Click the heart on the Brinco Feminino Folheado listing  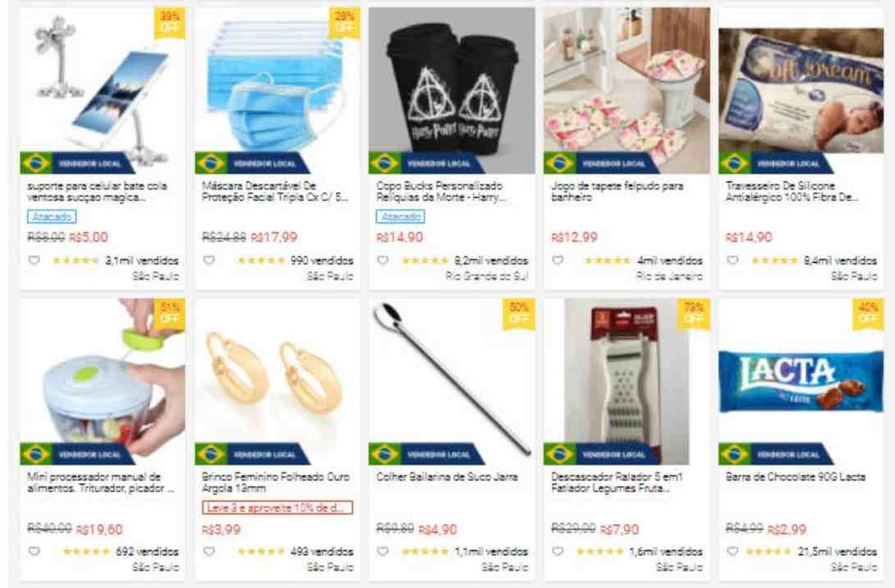[x=209, y=552]
